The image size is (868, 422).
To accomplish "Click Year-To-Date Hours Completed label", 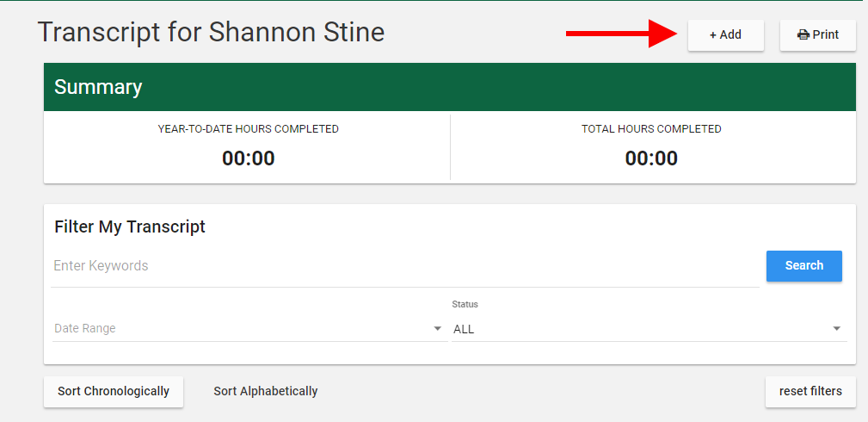I will (x=248, y=129).
